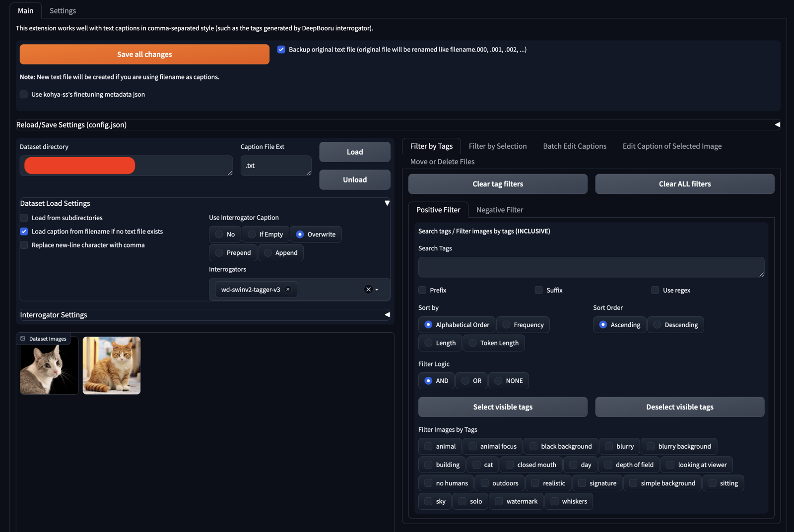Sort tags by Alphabetical Order
This screenshot has width=794, height=532.
click(x=457, y=325)
